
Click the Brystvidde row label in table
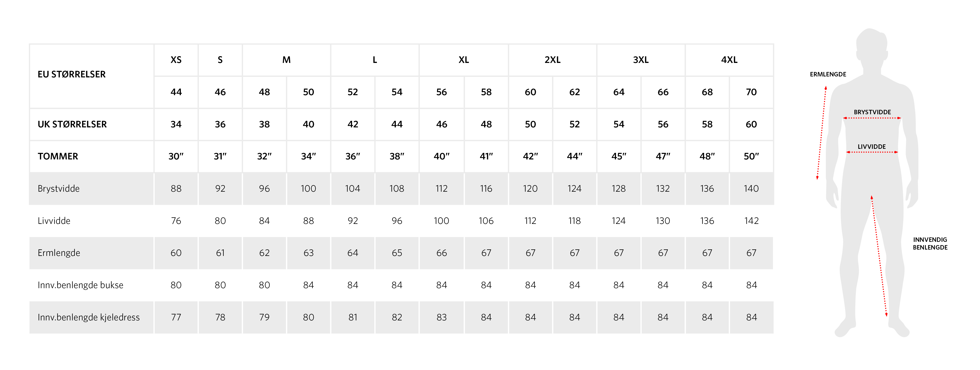pos(59,188)
